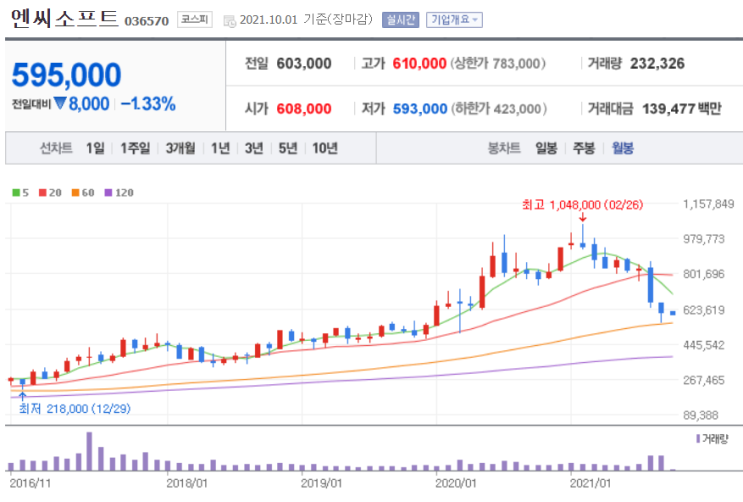The image size is (743, 502).
Task: Click the 최고 1,048,000 (02/26) label
Action: coord(582,205)
